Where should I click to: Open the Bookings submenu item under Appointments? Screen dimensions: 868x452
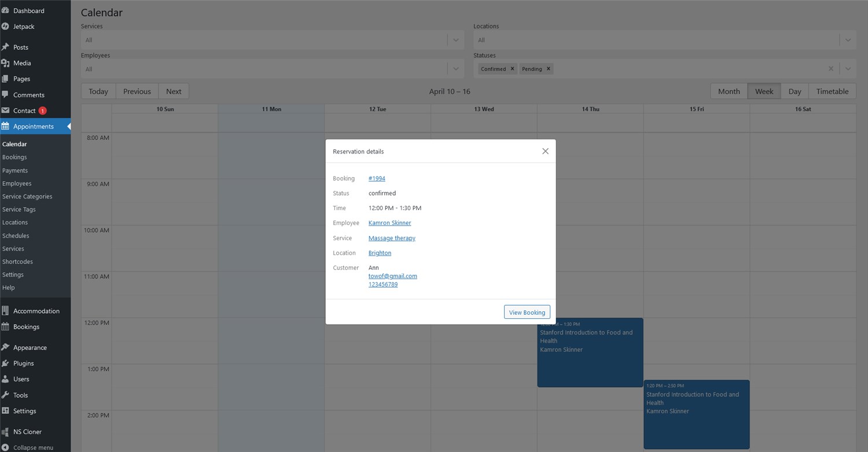(x=14, y=157)
